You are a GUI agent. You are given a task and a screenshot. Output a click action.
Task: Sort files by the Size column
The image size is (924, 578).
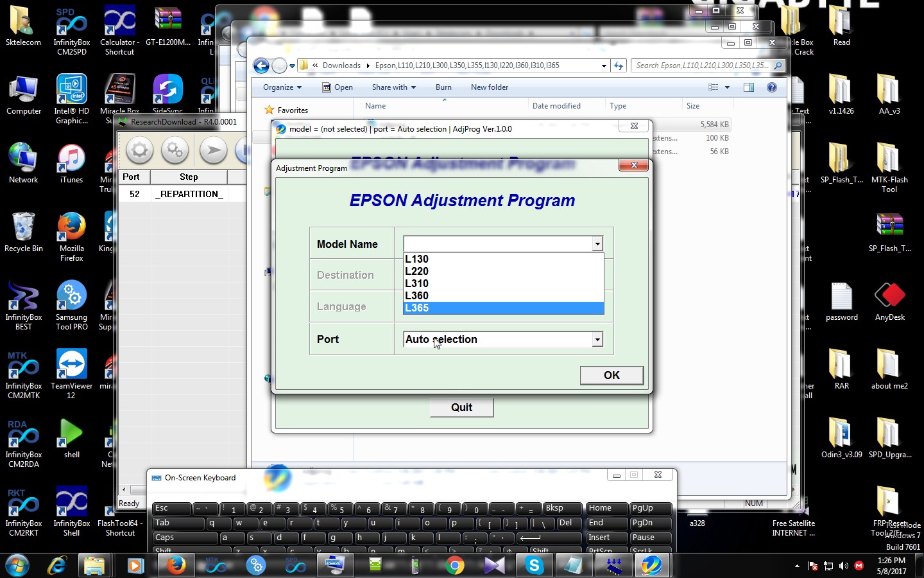tap(707, 106)
